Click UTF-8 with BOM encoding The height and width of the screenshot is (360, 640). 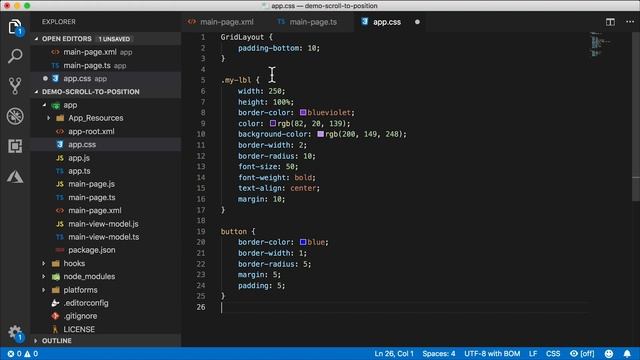click(x=492, y=353)
